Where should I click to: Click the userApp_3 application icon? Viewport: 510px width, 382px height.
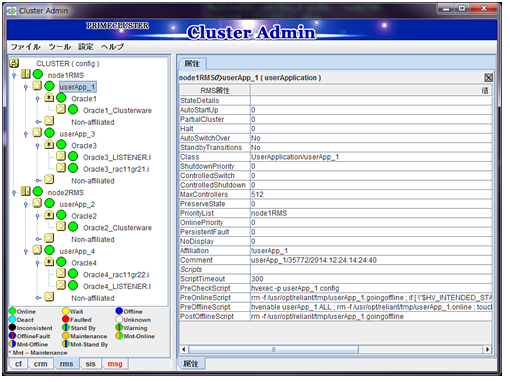[37, 133]
